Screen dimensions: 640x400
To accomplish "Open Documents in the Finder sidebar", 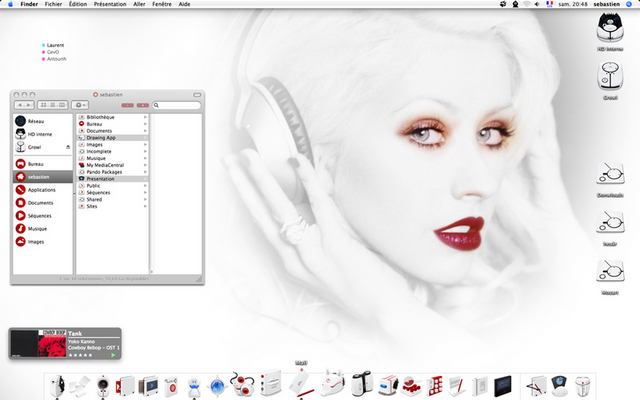I will (x=40, y=203).
